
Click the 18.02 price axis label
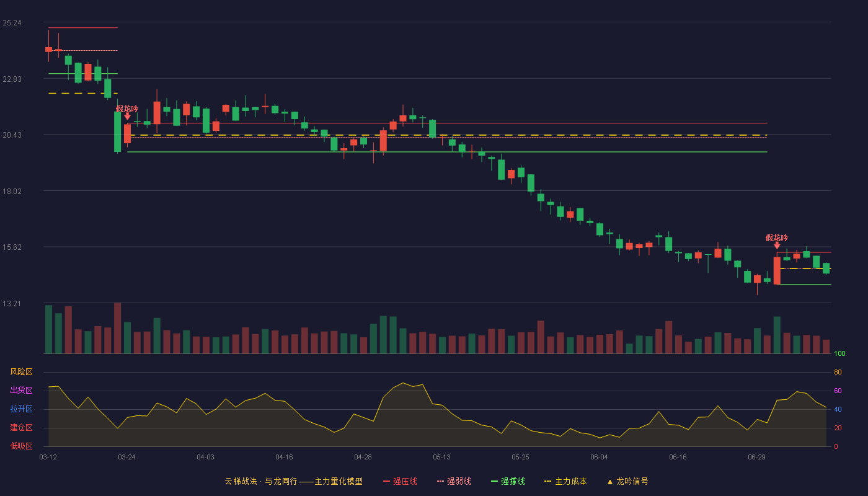click(x=12, y=192)
